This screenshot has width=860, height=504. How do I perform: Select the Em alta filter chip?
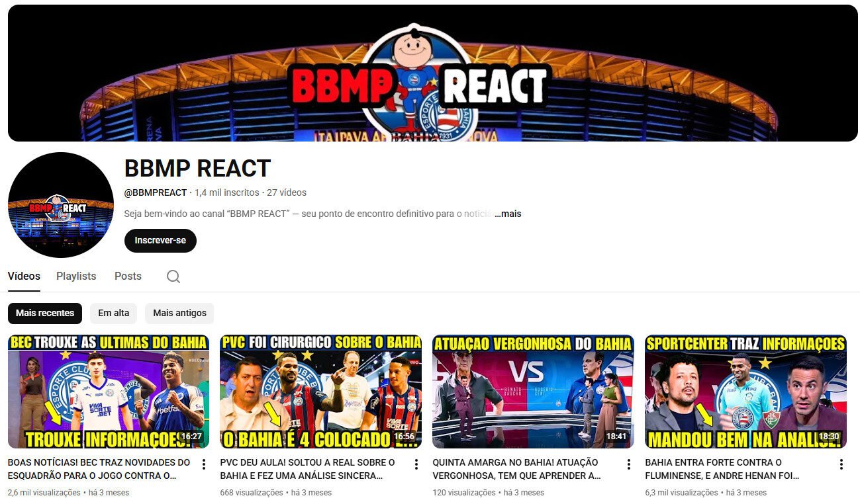[x=113, y=313]
